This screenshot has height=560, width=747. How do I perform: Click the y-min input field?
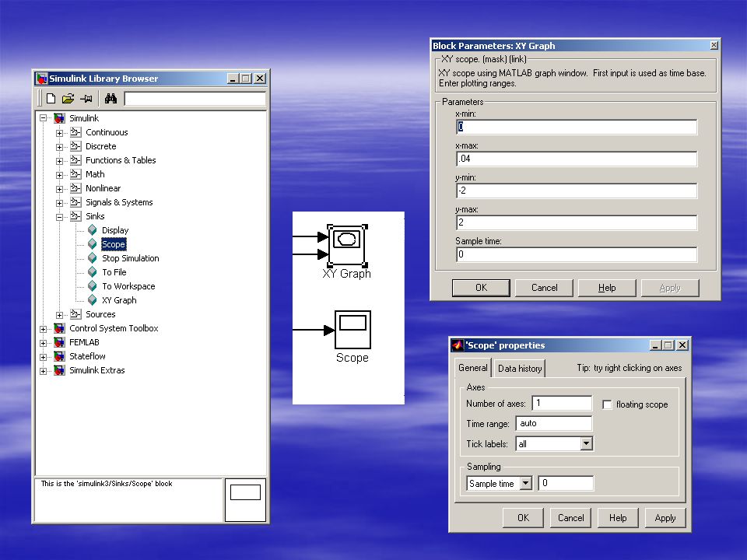click(577, 191)
